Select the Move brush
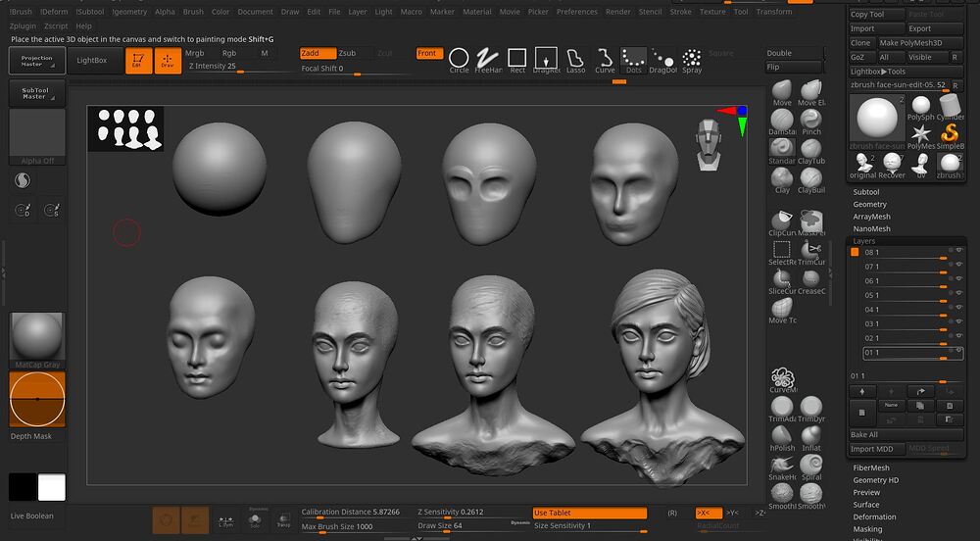This screenshot has width=980, height=541. coord(782,93)
